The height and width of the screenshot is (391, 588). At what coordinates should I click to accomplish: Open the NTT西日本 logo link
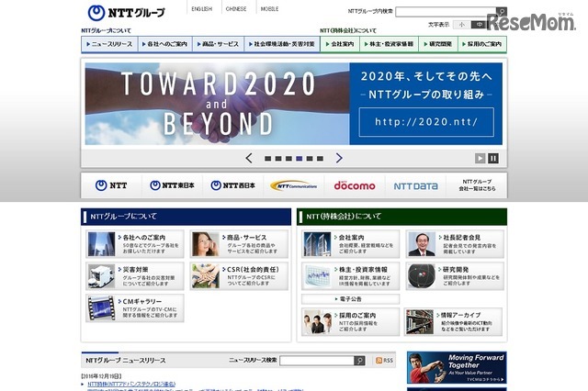(x=232, y=185)
